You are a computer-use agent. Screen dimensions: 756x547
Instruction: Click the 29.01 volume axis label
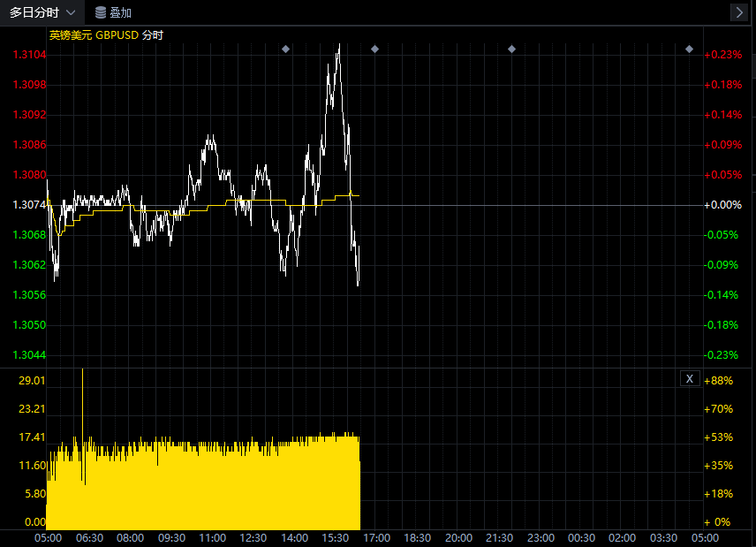coord(33,380)
